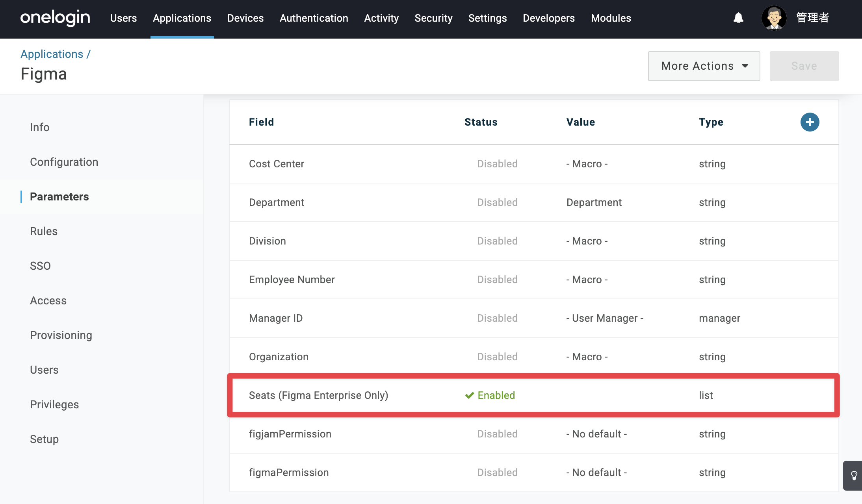Image resolution: width=862 pixels, height=504 pixels.
Task: Open the Organization parameter row
Action: 534,357
